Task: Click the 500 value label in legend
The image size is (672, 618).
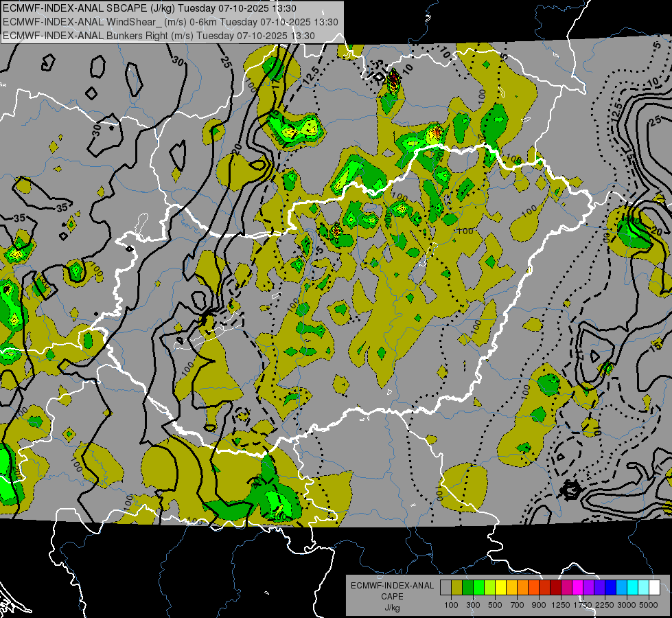Action: pos(495,604)
